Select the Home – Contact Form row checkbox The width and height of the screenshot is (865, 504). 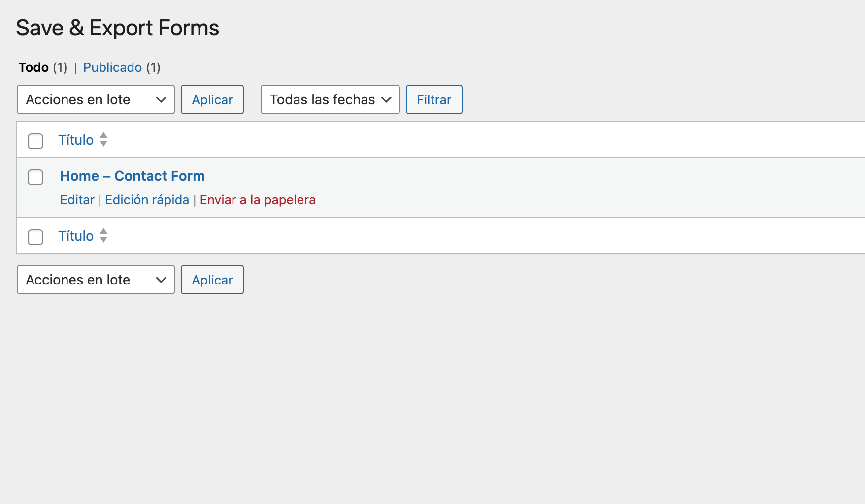pos(35,177)
